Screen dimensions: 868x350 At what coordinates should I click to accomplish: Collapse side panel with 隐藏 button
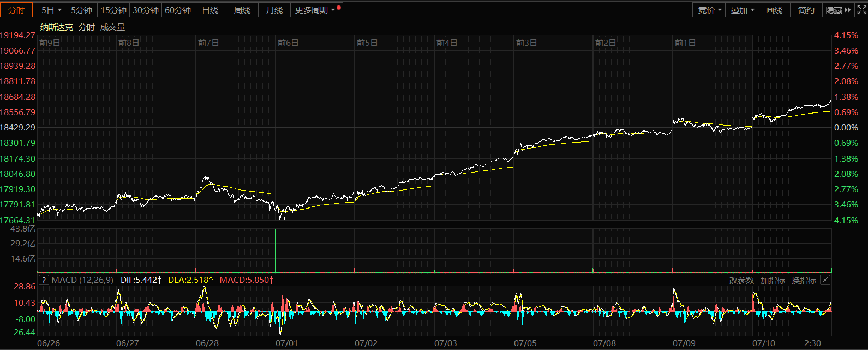click(838, 10)
